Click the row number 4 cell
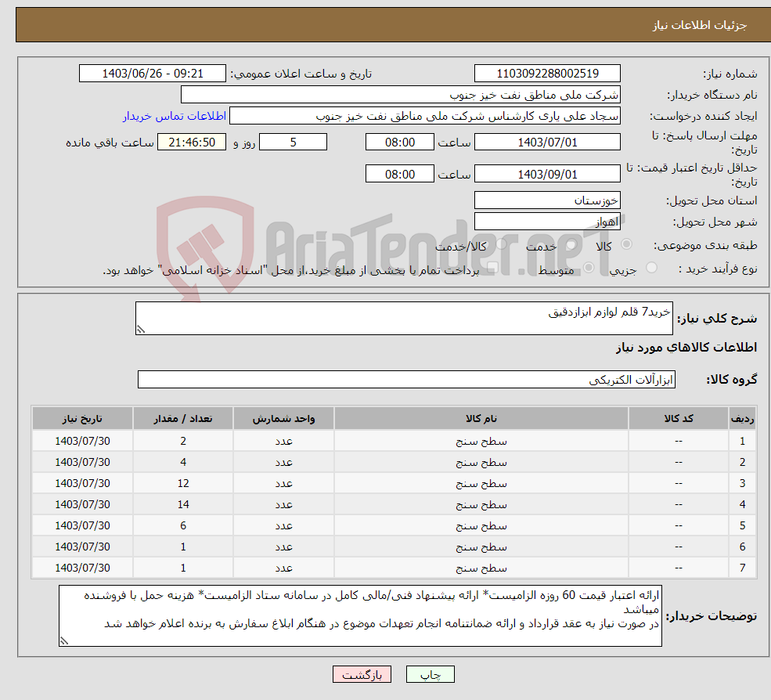Viewport: 771px width, 700px height. coord(742,505)
